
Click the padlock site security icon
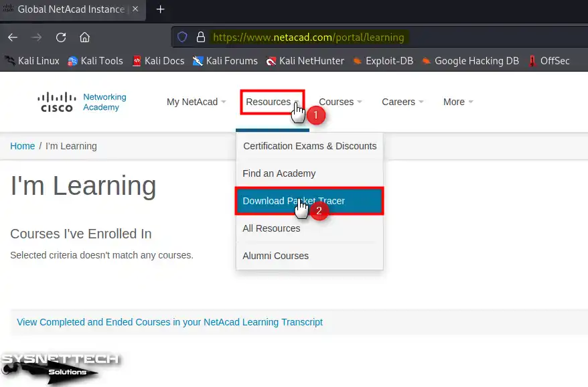pos(201,37)
